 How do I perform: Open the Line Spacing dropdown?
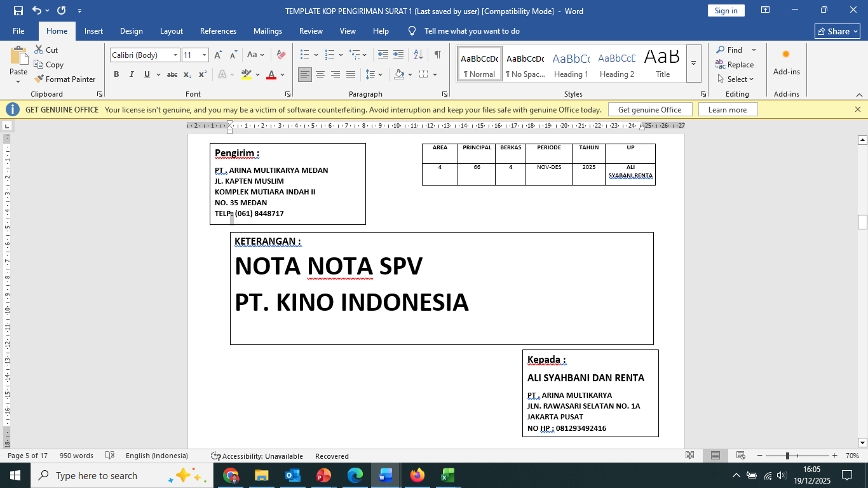(x=374, y=74)
